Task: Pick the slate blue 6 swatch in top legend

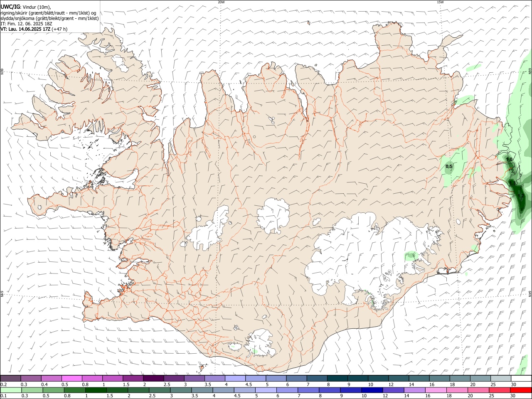Action: pyautogui.click(x=297, y=379)
